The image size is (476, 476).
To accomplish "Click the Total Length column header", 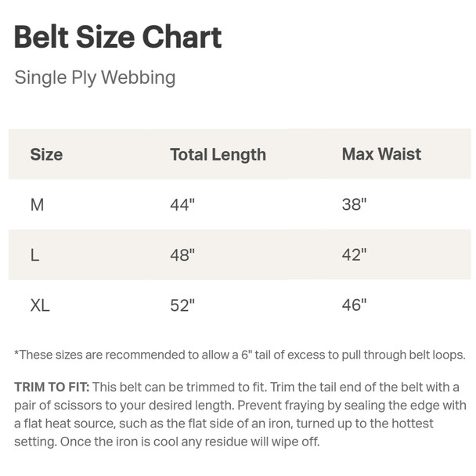I will tap(218, 155).
